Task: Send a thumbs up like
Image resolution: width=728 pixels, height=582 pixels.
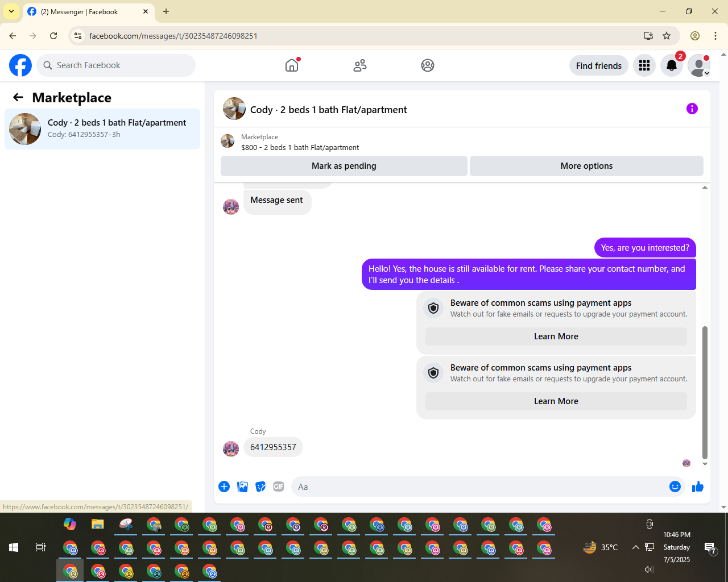Action: (x=698, y=487)
